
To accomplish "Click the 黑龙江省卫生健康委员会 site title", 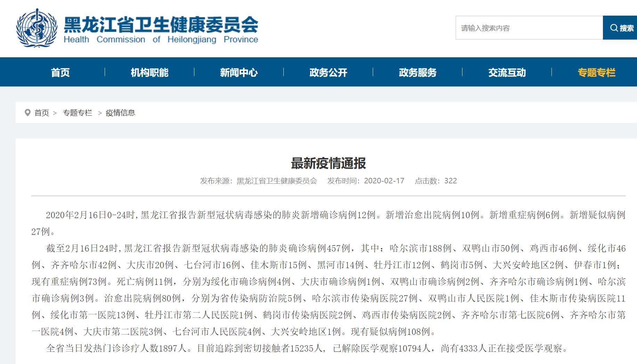I will [161, 24].
